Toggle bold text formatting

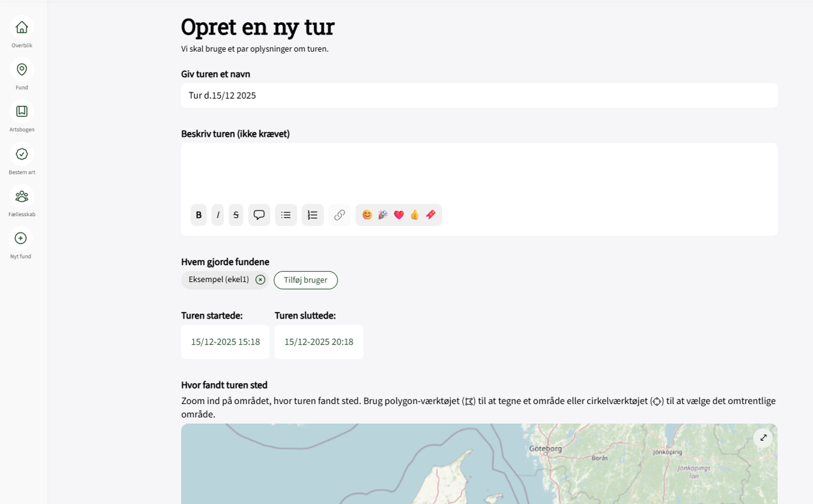199,215
